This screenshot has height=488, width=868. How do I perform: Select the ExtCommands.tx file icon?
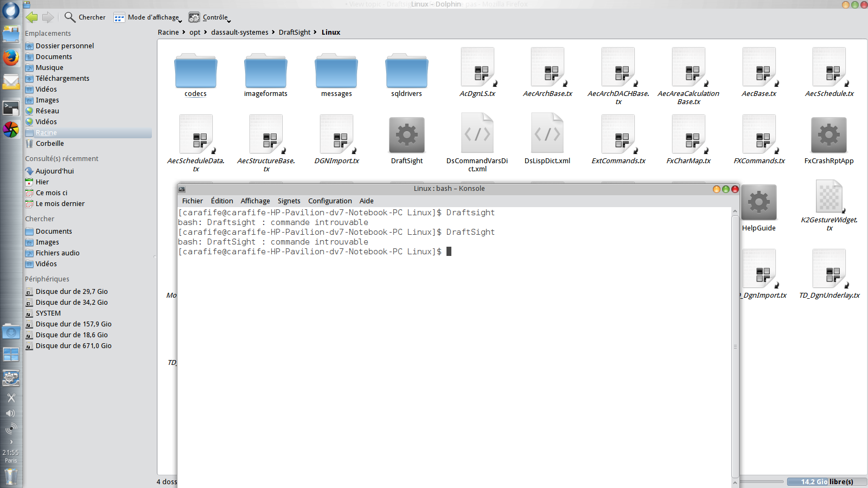618,134
